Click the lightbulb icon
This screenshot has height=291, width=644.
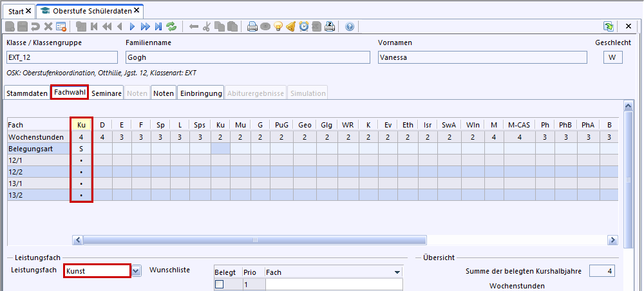click(278, 26)
